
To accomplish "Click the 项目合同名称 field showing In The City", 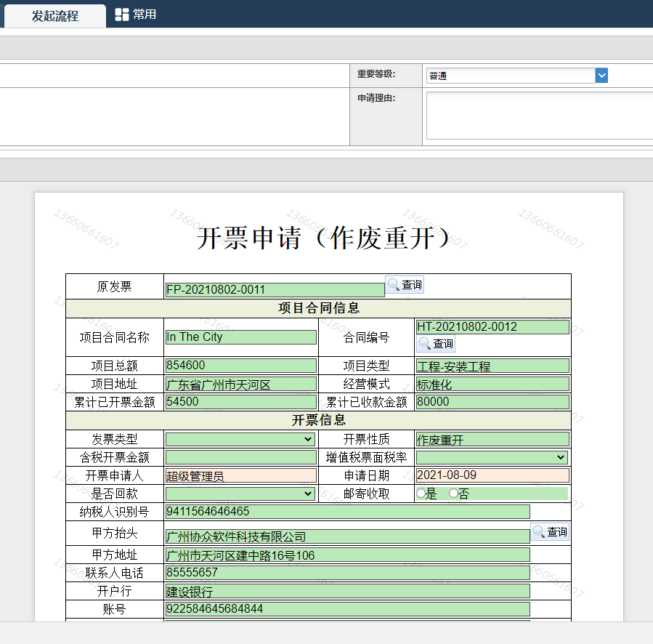I will coord(240,337).
